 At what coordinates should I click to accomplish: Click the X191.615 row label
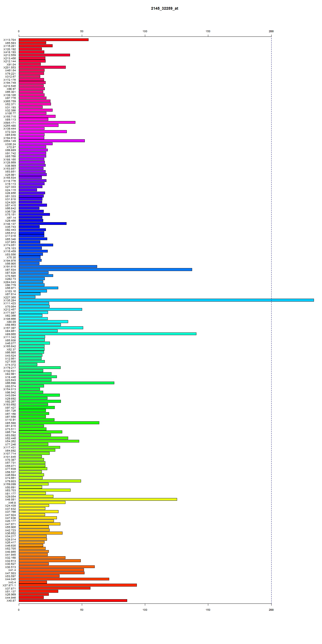10,266
